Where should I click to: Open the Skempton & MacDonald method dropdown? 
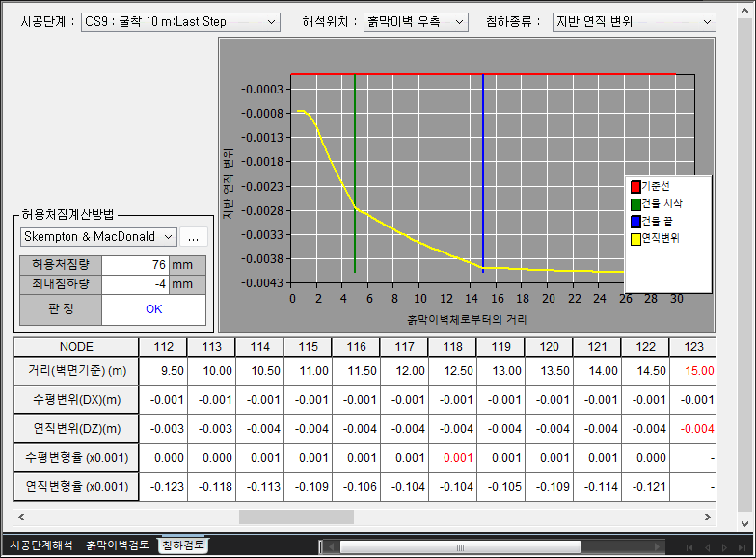[98, 236]
